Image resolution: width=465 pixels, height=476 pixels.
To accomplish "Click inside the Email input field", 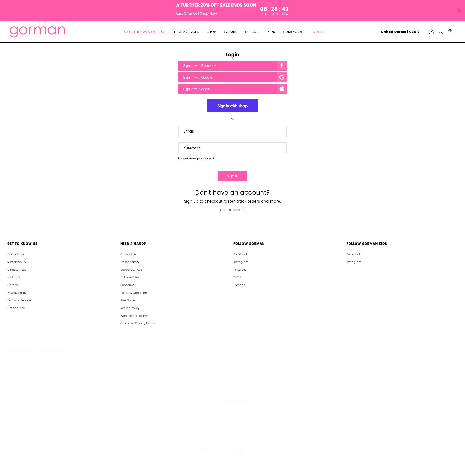I will click(x=232, y=131).
